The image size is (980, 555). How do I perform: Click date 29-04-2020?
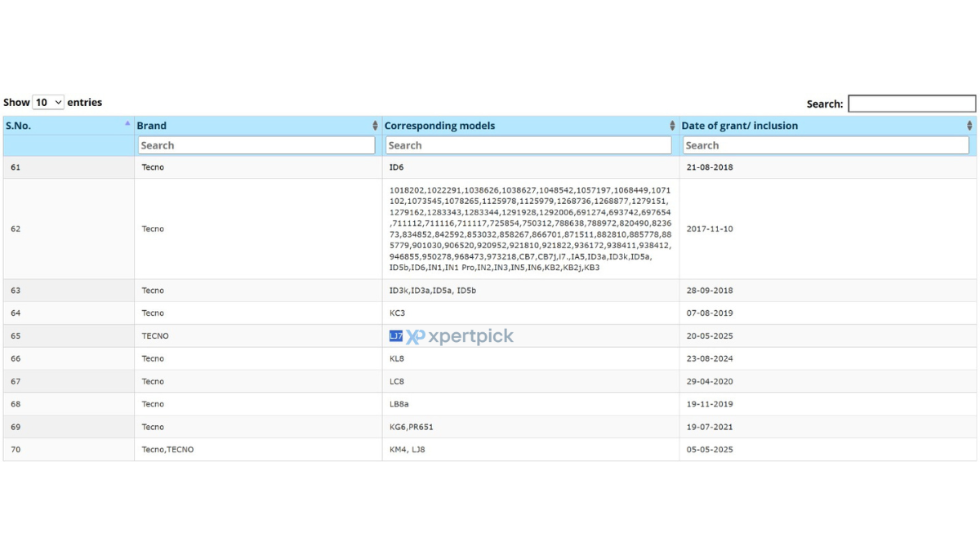coord(710,382)
